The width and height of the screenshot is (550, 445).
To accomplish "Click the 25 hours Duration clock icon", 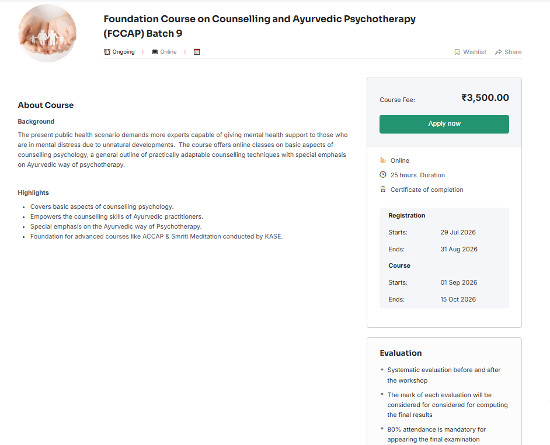I will point(383,175).
